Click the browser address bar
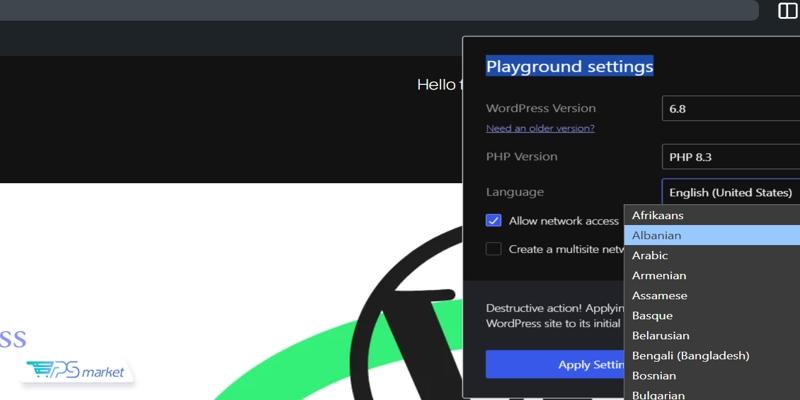 click(380, 10)
